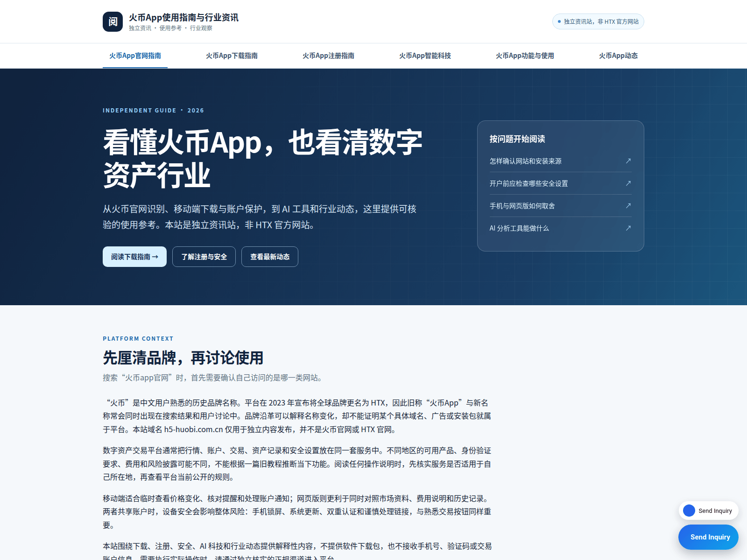
Task: Click the solid blue Send Inquiry button
Action: pos(708,537)
